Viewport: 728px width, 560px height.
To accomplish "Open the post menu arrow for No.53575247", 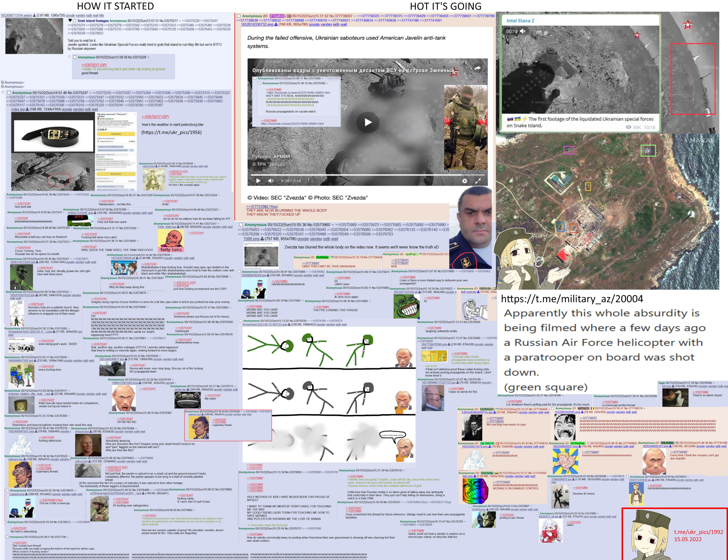I will point(90,93).
